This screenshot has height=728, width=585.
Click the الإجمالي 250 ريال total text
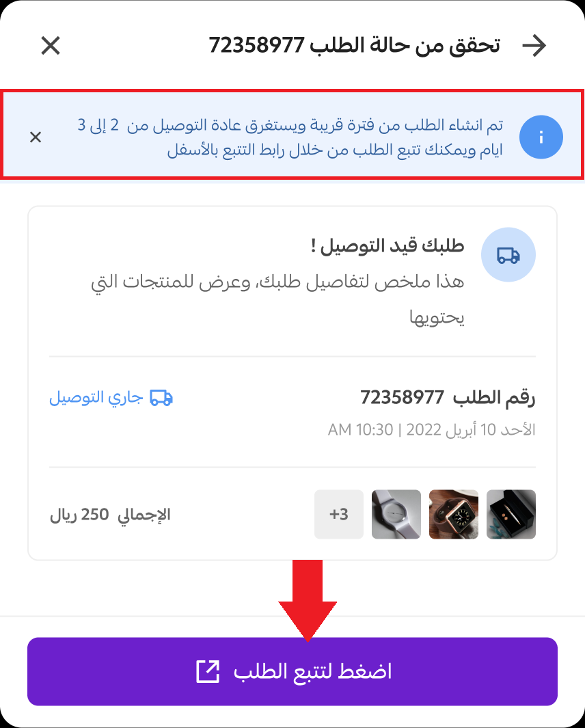(111, 515)
